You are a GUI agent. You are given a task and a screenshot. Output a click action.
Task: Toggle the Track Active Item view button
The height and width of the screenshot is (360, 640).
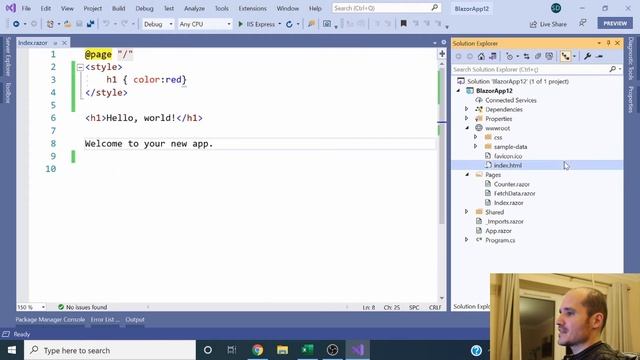coord(565,56)
